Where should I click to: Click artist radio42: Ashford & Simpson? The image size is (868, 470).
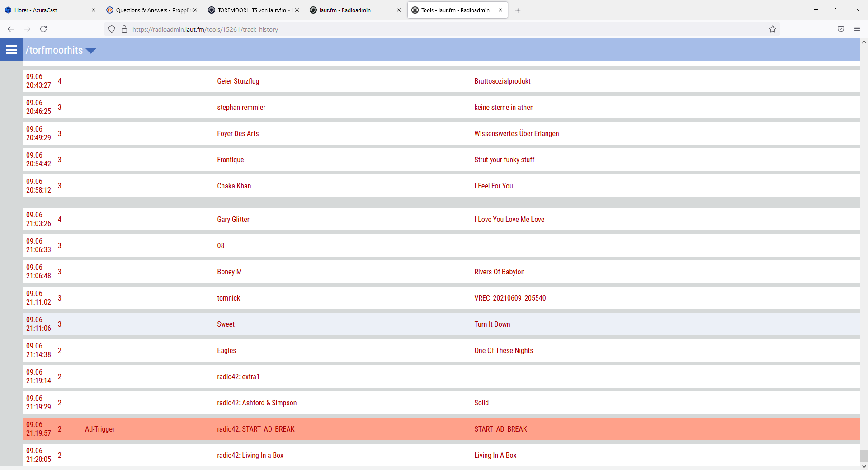coord(257,403)
